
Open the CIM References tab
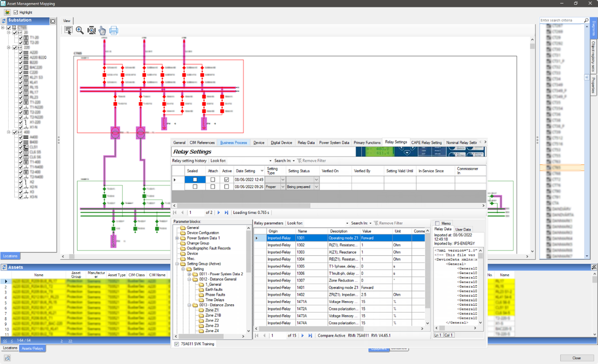tap(202, 143)
